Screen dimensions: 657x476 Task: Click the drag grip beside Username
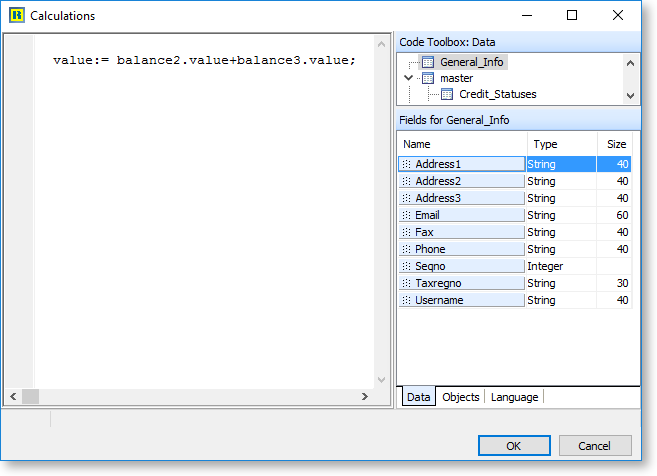tap(406, 300)
